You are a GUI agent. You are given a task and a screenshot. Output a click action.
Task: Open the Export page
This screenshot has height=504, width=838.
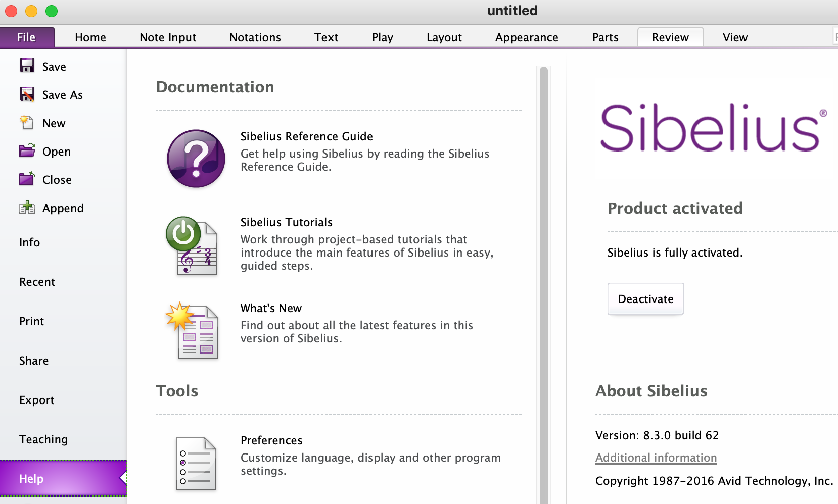[x=37, y=400]
